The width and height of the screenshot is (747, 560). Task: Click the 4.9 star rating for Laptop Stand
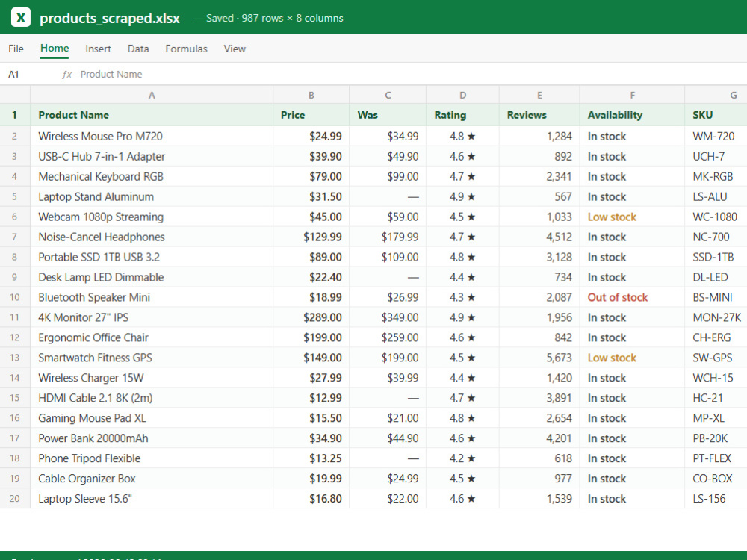(x=462, y=197)
